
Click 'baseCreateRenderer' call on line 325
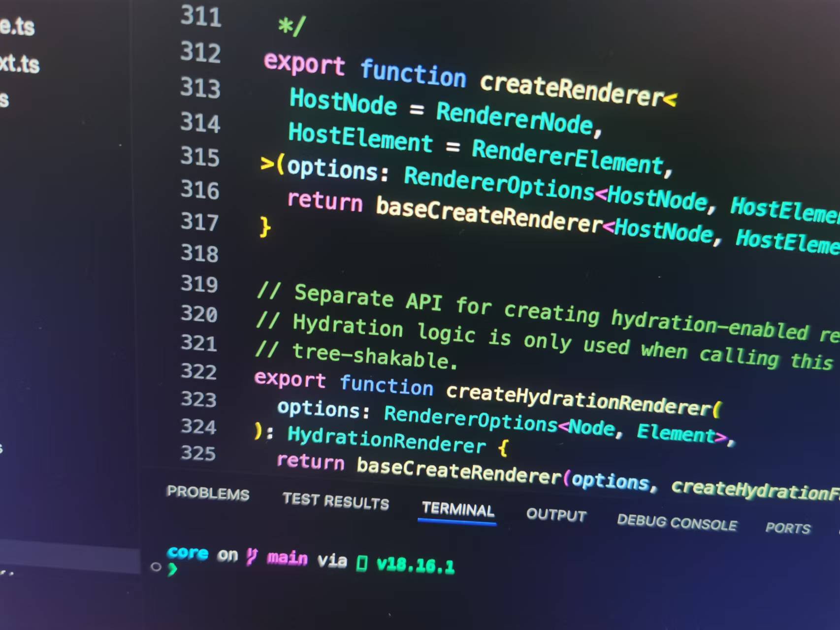pos(459,472)
